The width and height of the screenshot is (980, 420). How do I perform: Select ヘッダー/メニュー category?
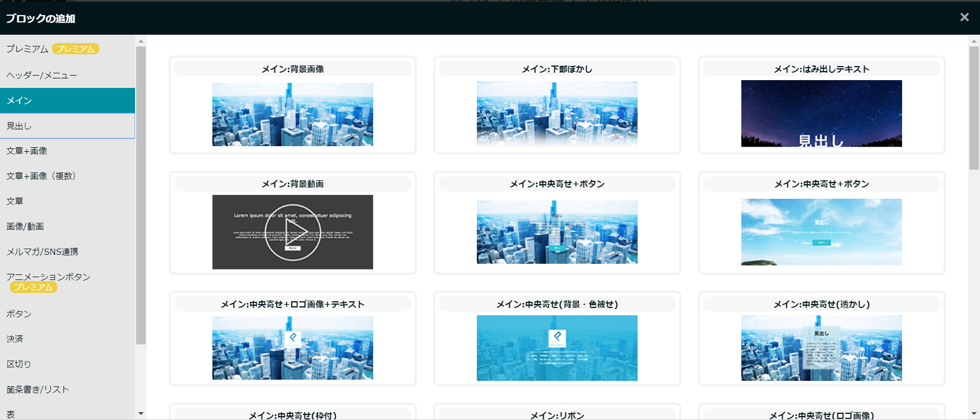coord(67,75)
